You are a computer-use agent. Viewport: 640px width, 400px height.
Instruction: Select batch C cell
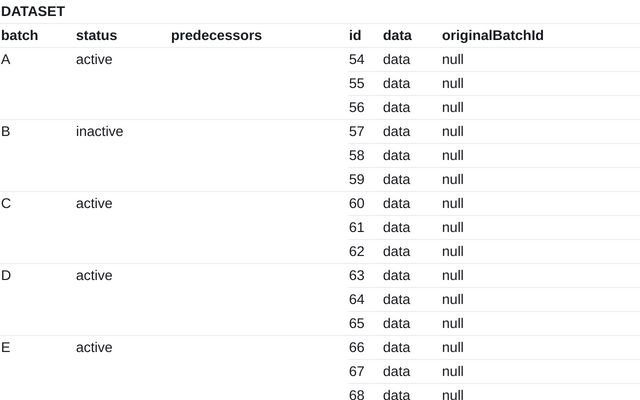coord(6,203)
